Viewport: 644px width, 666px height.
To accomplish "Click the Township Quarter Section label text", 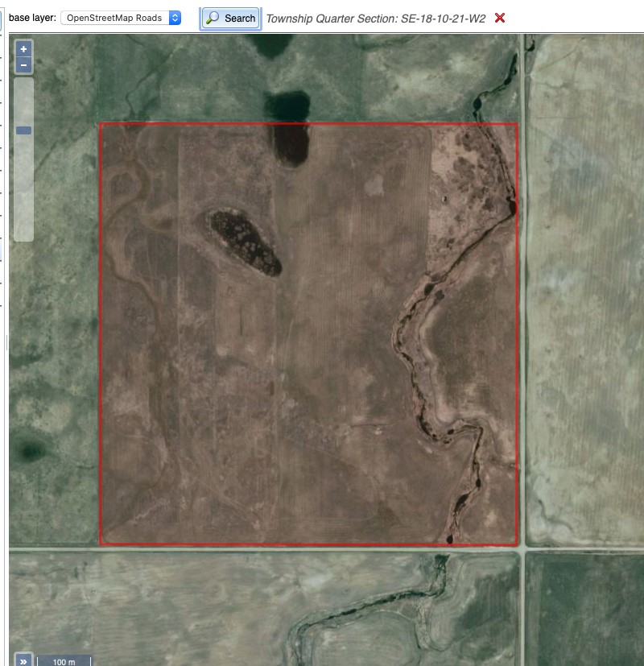I will point(376,19).
